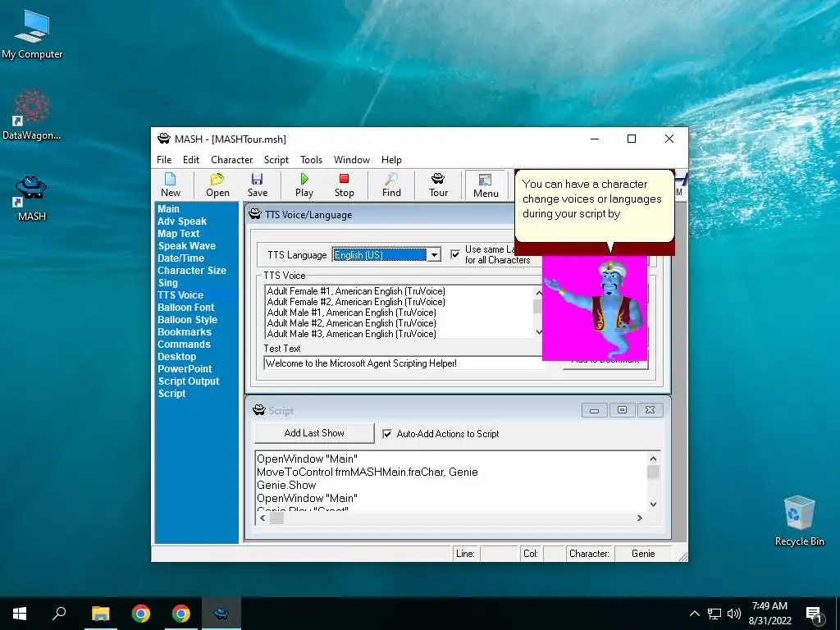Click the Add Last Show button
Image resolution: width=840 pixels, height=630 pixels.
tap(314, 433)
